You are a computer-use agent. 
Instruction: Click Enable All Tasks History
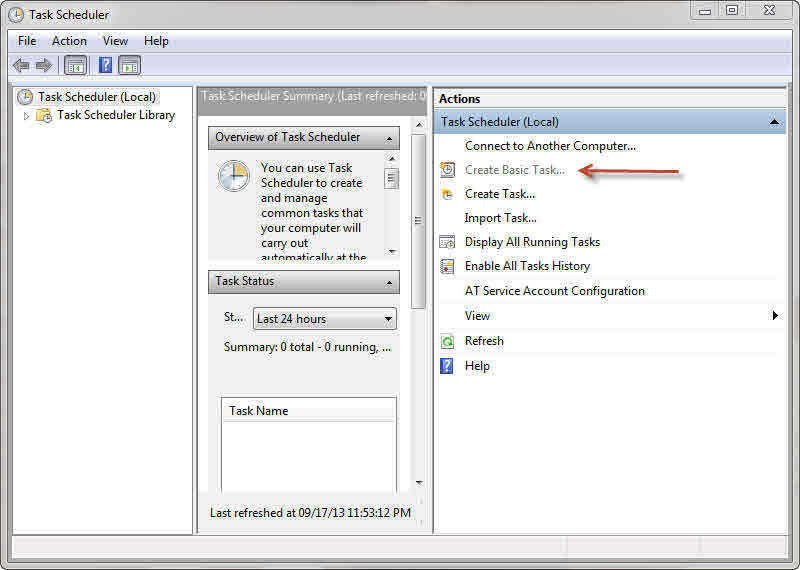point(528,266)
